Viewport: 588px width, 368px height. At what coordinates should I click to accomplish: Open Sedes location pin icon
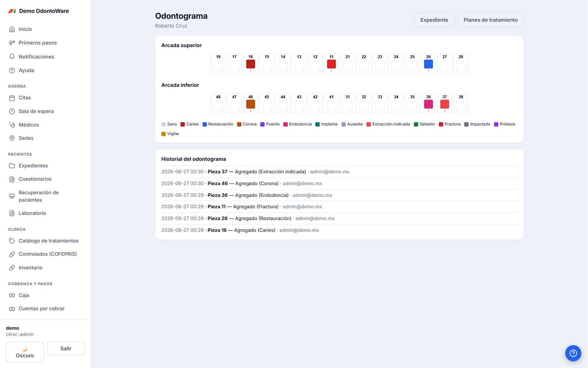click(x=12, y=138)
